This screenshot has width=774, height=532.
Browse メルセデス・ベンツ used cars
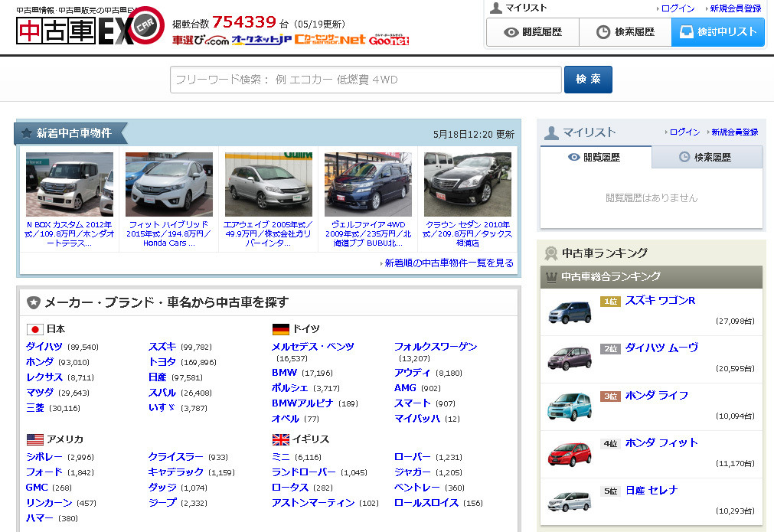[x=313, y=347]
